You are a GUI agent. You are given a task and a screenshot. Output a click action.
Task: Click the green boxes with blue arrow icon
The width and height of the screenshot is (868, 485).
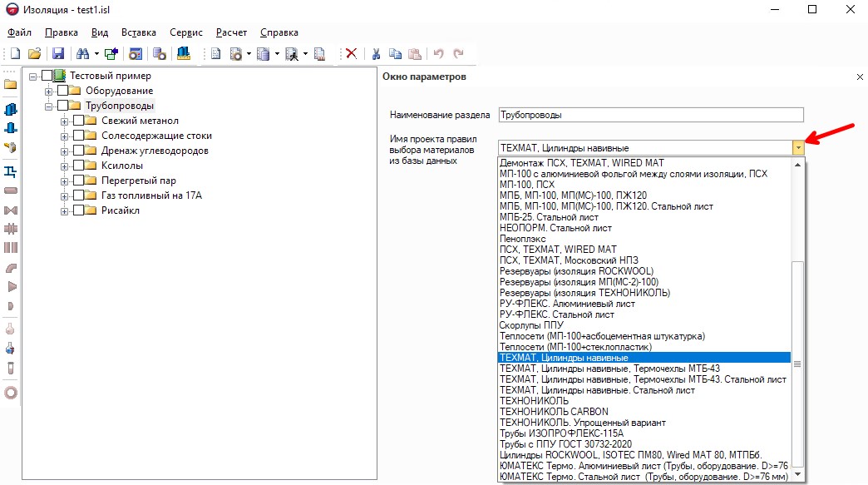111,54
